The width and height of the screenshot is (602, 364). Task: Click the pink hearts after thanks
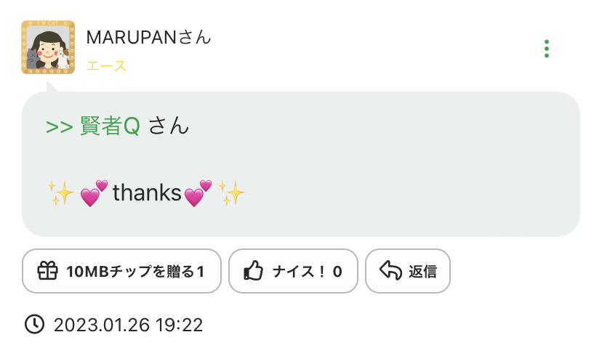(x=198, y=193)
